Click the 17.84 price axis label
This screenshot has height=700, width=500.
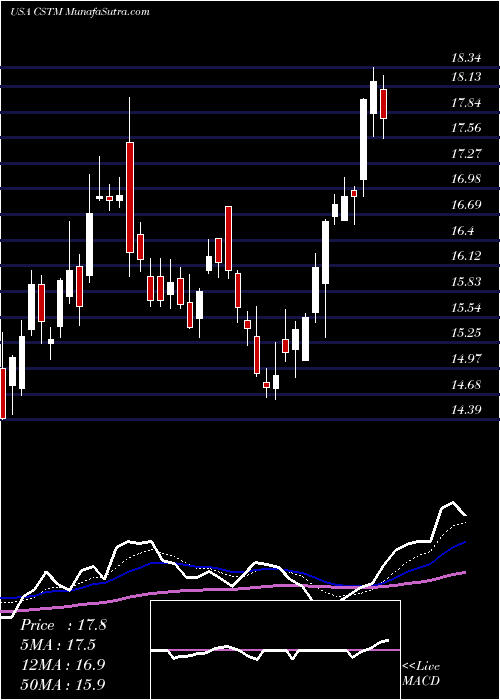tap(466, 103)
